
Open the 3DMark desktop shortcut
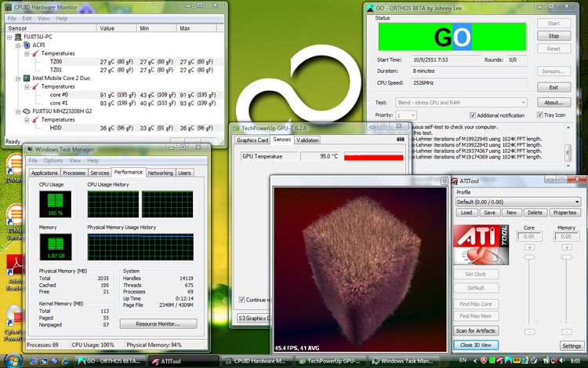tap(14, 167)
